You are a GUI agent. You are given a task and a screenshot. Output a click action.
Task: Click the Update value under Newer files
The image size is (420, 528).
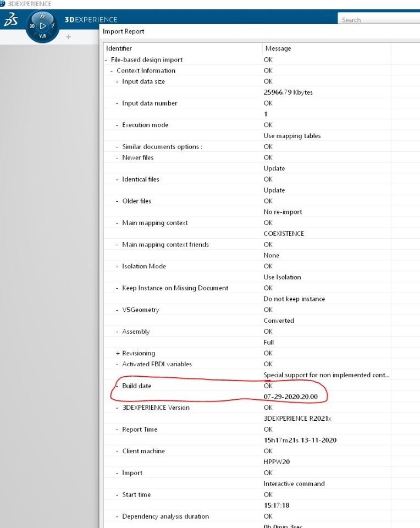(274, 168)
